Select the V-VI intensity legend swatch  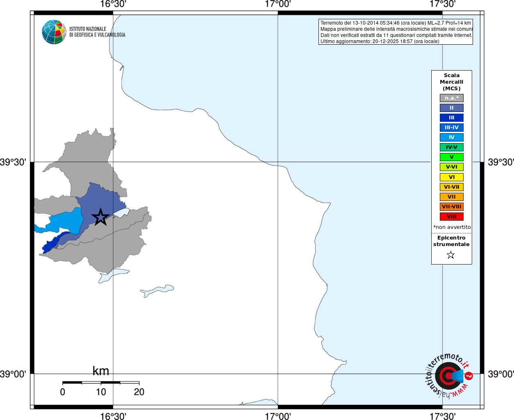[452, 167]
